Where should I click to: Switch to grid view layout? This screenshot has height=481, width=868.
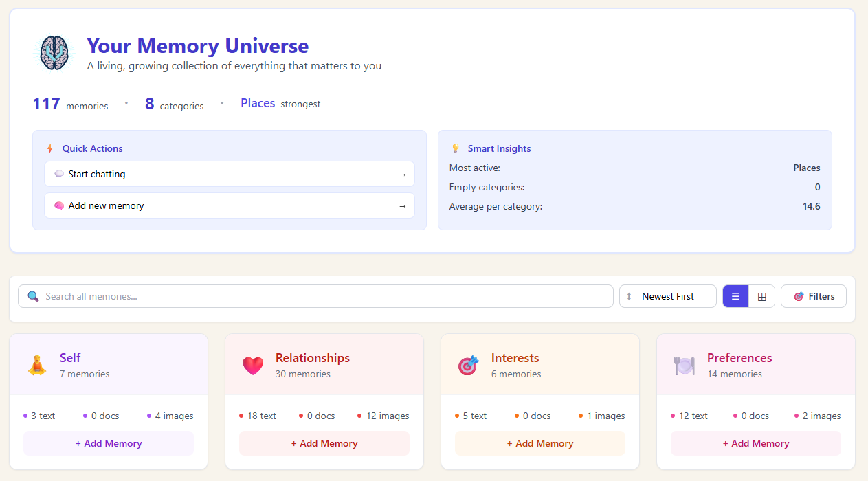pyautogui.click(x=761, y=295)
